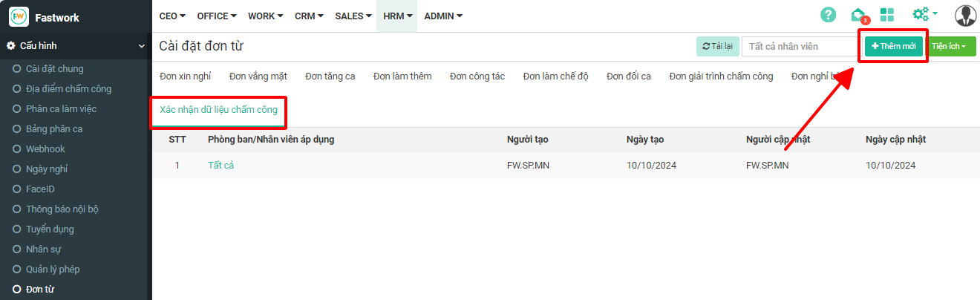980x300 pixels.
Task: Open the CEO menu dropdown
Action: click(x=171, y=16)
